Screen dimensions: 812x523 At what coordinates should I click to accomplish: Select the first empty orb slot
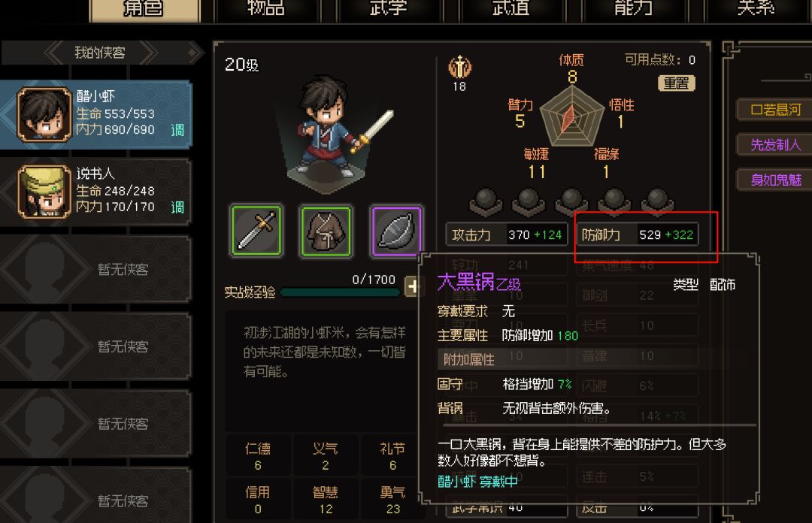(486, 201)
